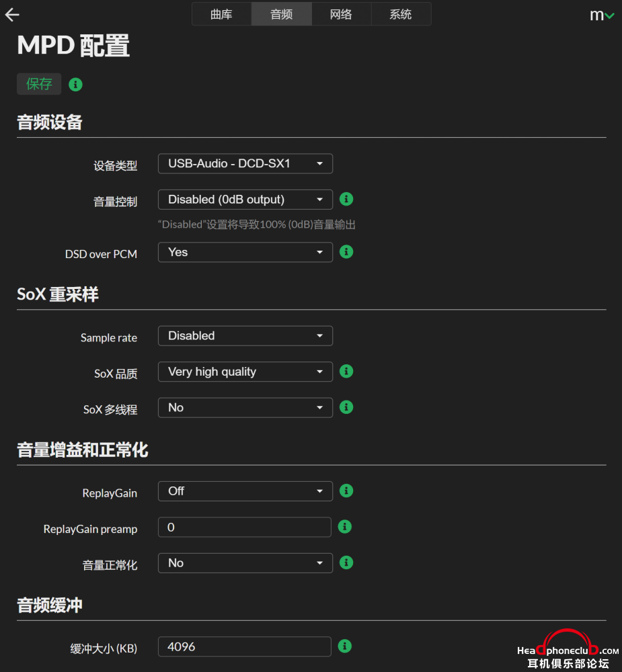Show info for 缓冲大小 (KB)
The width and height of the screenshot is (622, 672).
[344, 646]
